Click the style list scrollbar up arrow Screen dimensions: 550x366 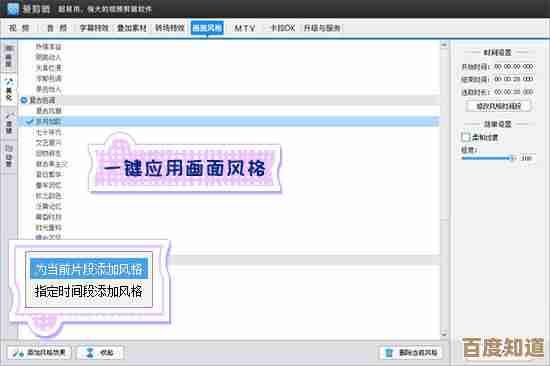point(444,45)
